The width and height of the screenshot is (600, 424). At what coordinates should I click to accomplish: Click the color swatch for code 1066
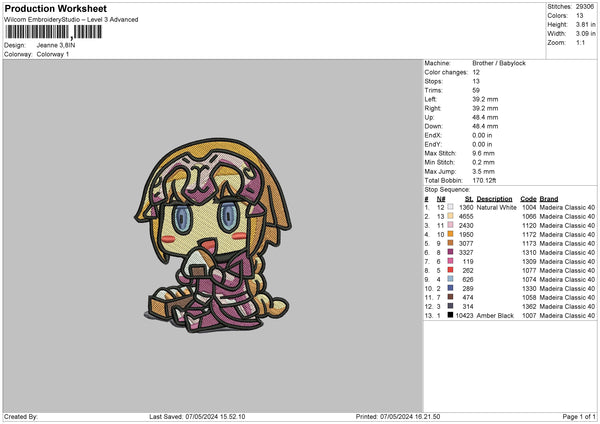coord(450,216)
